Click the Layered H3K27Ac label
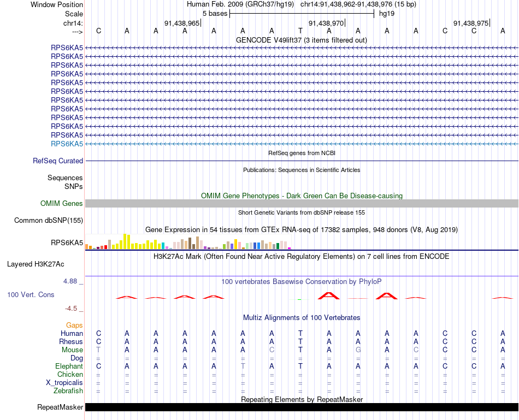The height and width of the screenshot is (420, 519). click(x=36, y=264)
